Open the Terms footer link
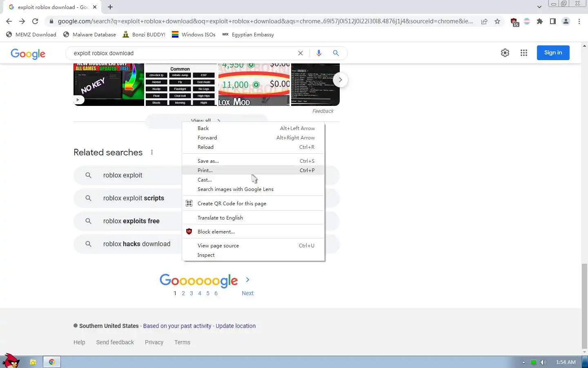The height and width of the screenshot is (368, 588). pos(182,342)
